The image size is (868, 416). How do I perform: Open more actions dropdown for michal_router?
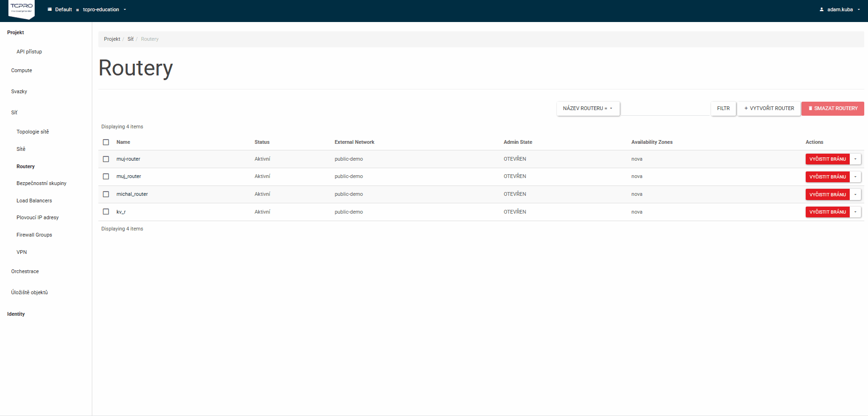click(855, 194)
